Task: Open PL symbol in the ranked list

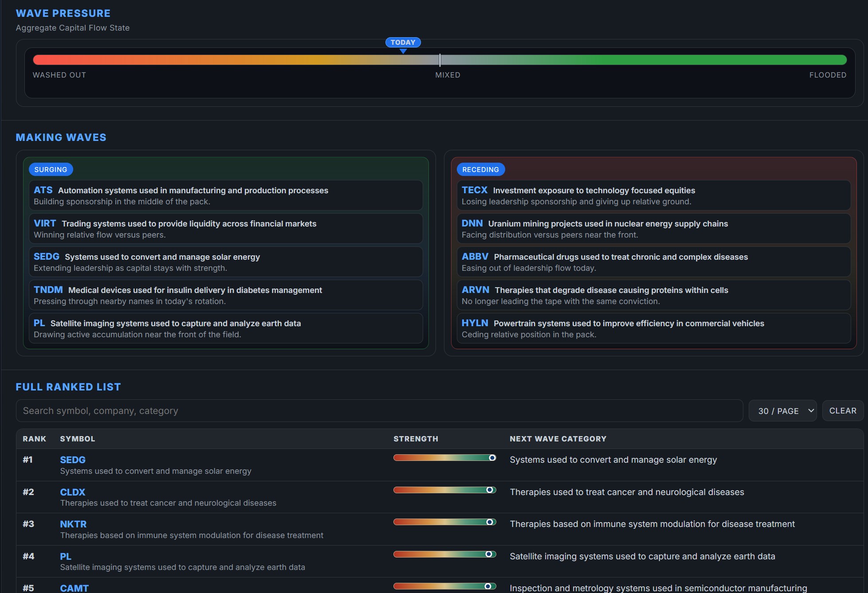Action: 66,557
